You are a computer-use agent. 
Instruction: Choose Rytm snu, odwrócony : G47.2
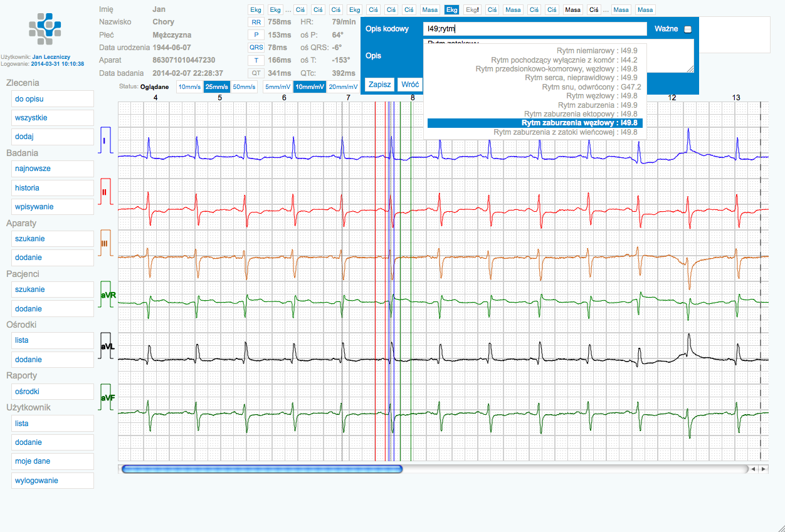(x=534, y=86)
